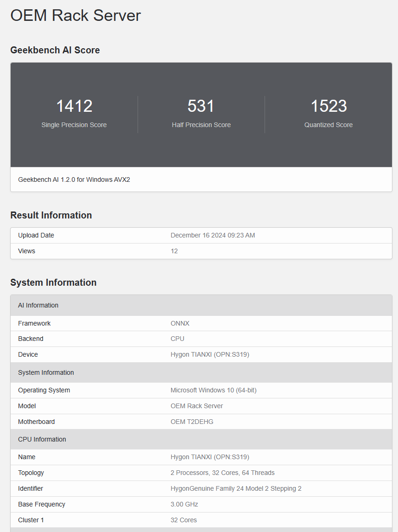This screenshot has height=532, width=398.
Task: Select the Quantized Score value 1523
Action: pos(329,106)
